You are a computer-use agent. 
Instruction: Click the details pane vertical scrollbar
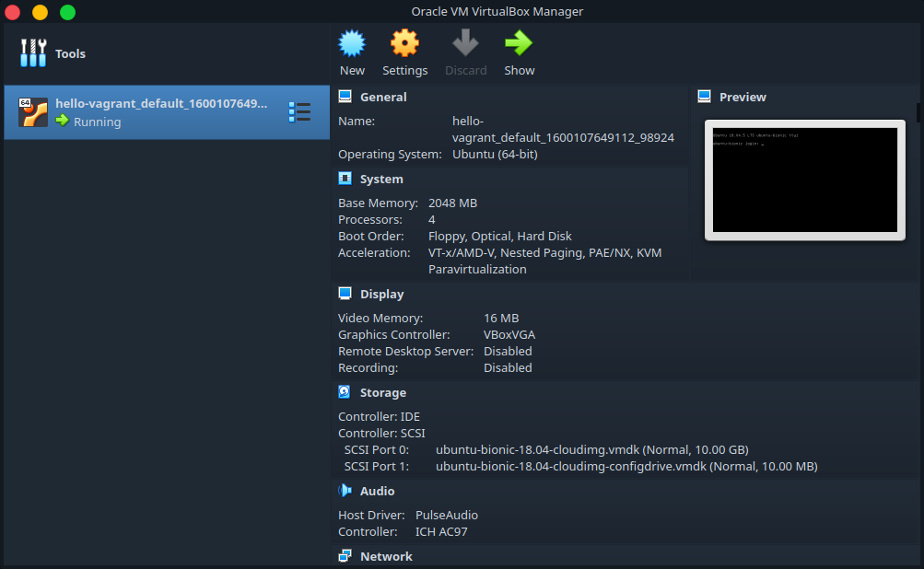pos(919,112)
